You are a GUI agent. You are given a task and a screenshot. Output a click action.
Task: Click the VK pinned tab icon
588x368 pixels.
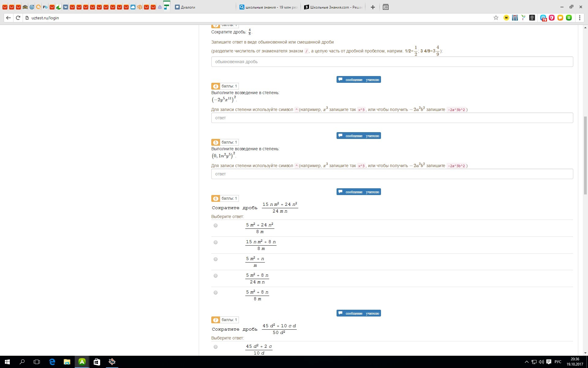(66, 7)
